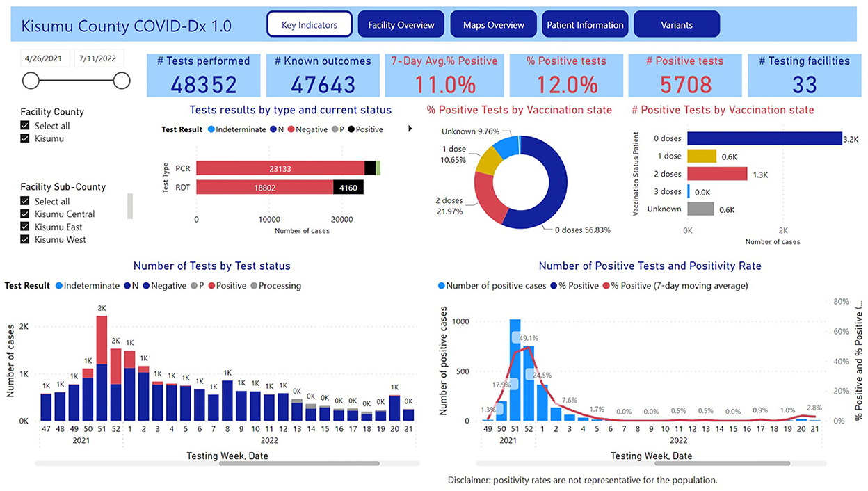Screen dimensions: 868x491
Task: Click Indeterminate in the results-by-type legend
Action: pyautogui.click(x=237, y=129)
